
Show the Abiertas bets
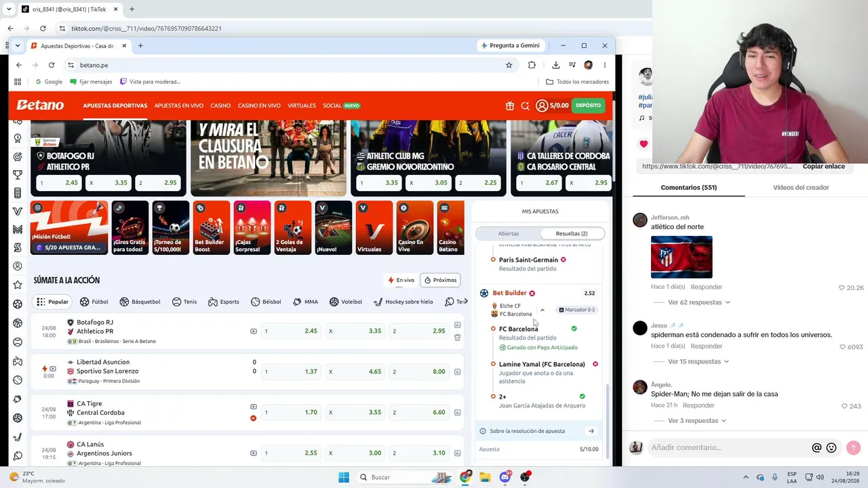[x=509, y=234]
